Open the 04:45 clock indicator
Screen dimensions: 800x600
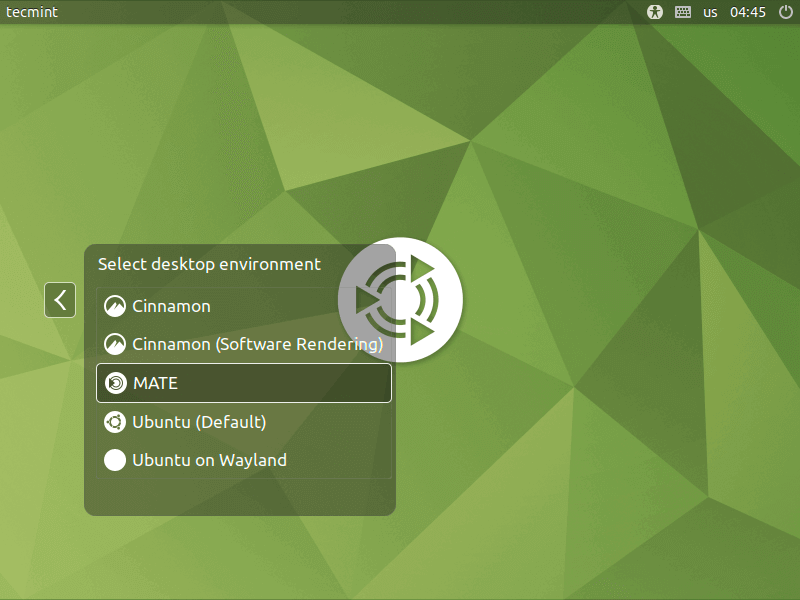747,12
